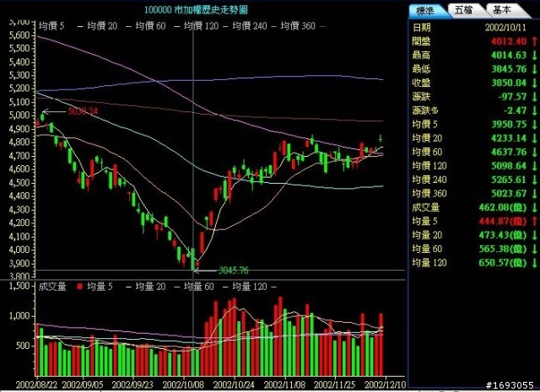Screen dimensions: 540x392
Task: Click the 2002/12/10 date on the time axis
Action: tap(385, 384)
